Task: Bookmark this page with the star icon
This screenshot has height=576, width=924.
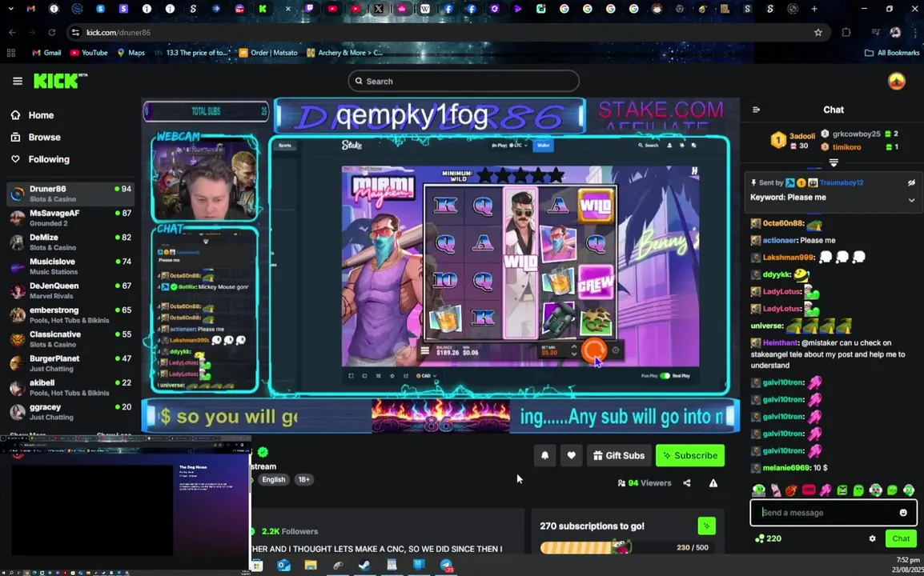Action: coord(818,32)
